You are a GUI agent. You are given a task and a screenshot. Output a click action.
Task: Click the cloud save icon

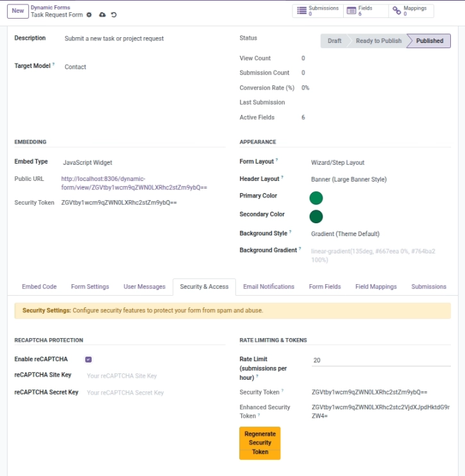(102, 15)
